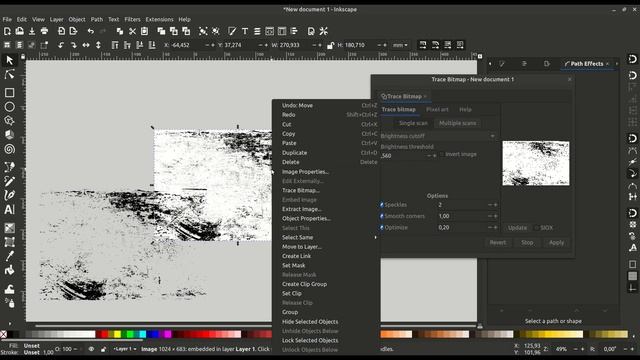Click the Paste clipboard icon
Viewport: 640px width, 360px height.
pos(144,31)
